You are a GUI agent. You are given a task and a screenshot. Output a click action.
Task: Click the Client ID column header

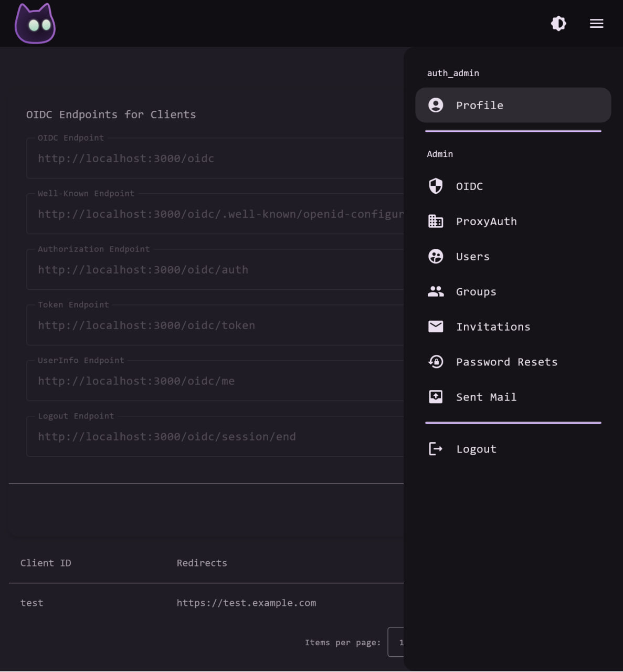46,563
